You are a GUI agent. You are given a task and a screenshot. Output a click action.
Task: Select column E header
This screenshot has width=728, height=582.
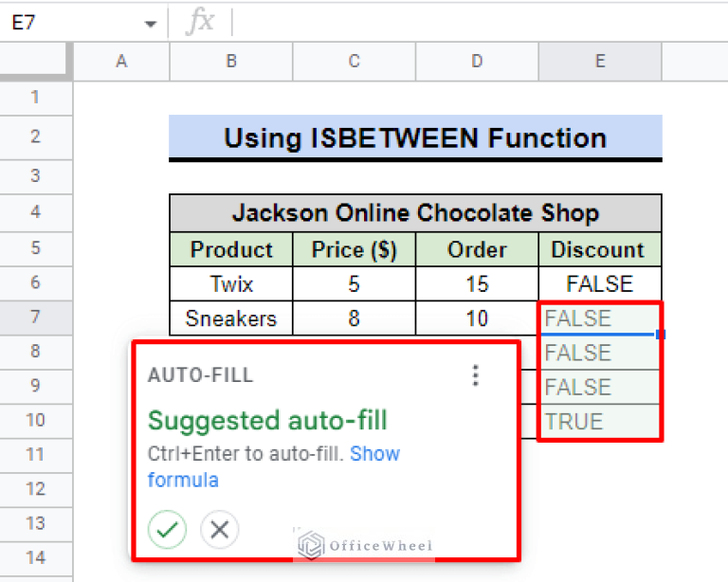pyautogui.click(x=599, y=62)
